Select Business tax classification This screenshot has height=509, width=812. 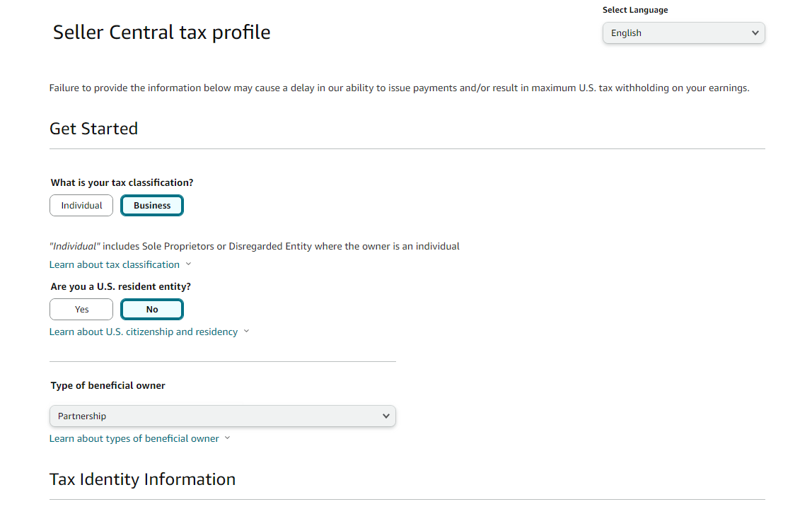(x=152, y=206)
